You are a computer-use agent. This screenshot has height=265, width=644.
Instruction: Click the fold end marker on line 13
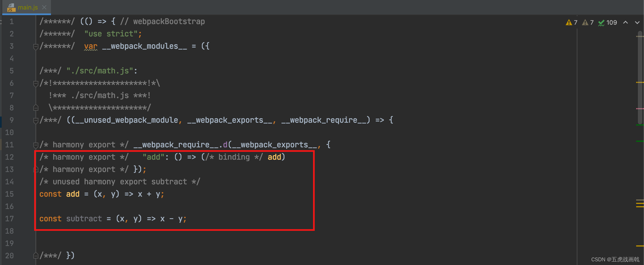coord(36,169)
